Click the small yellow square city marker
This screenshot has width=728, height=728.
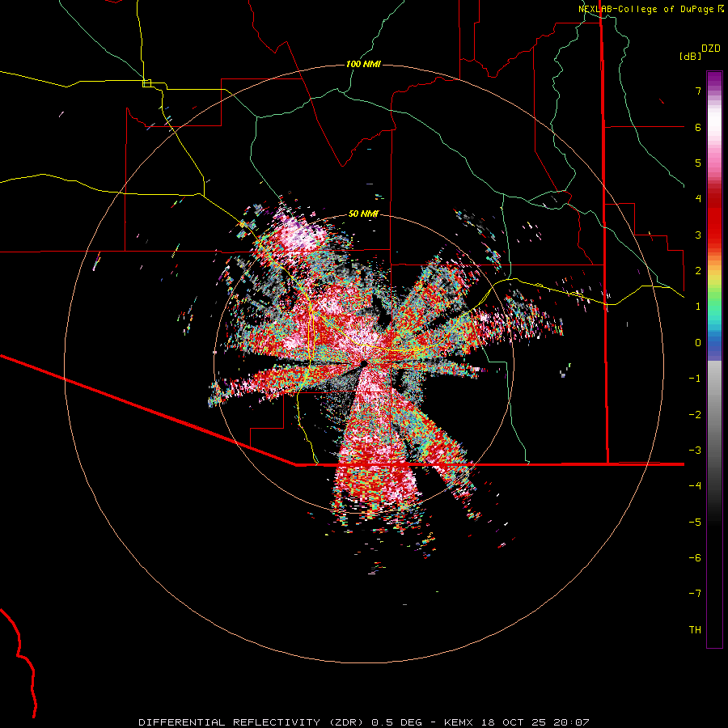(146, 83)
